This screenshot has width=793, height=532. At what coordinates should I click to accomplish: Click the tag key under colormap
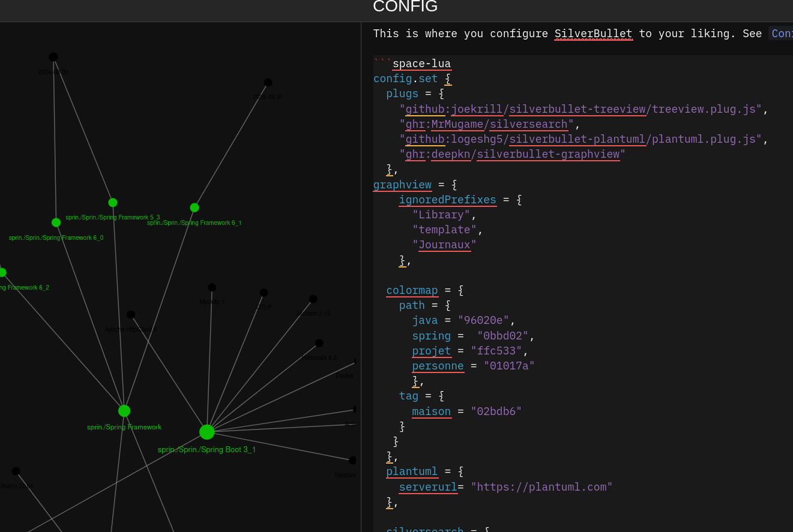pos(409,396)
